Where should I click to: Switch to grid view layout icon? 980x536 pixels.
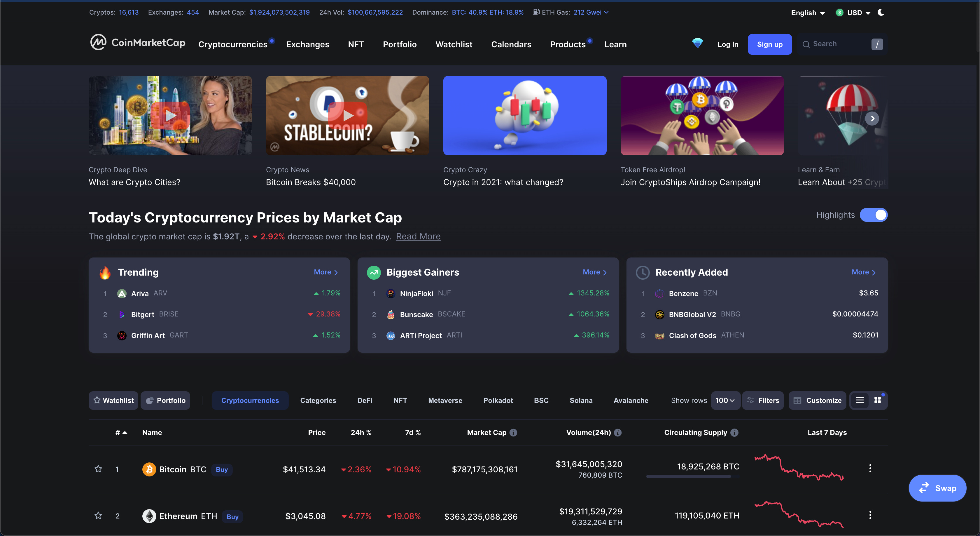point(878,400)
